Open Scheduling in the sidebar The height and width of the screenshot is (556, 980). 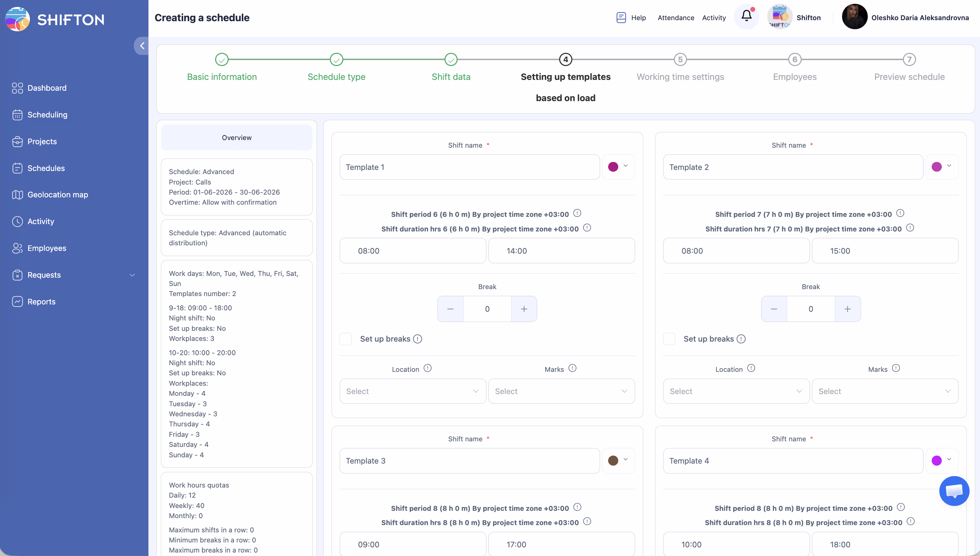[x=47, y=115]
